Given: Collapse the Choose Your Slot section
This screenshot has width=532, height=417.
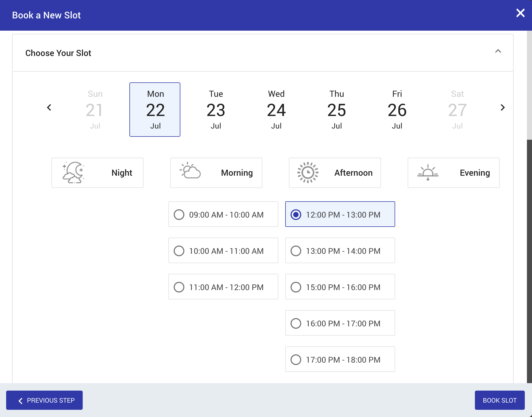Looking at the screenshot, I should click(x=498, y=51).
